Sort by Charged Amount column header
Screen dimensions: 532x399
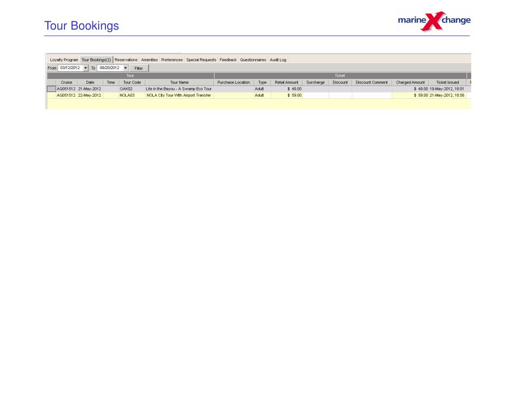point(410,83)
